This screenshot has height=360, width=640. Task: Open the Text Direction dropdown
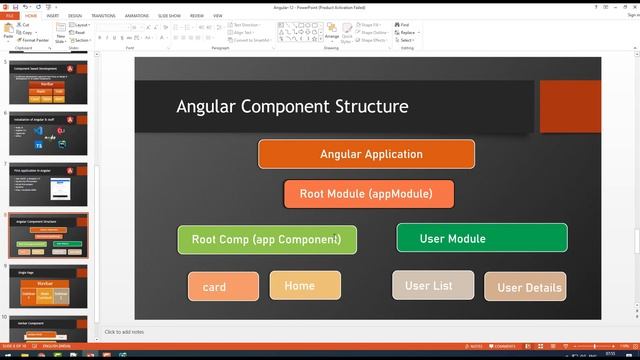click(244, 25)
